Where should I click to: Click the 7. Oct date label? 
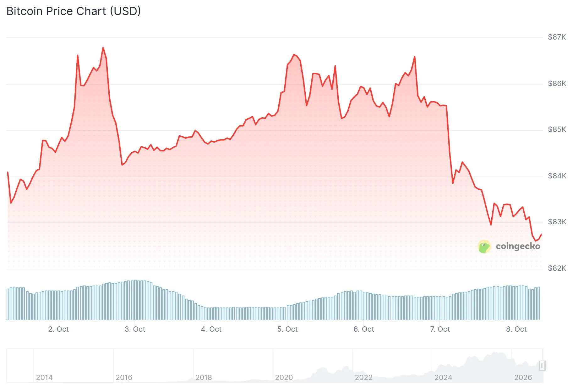pos(440,329)
